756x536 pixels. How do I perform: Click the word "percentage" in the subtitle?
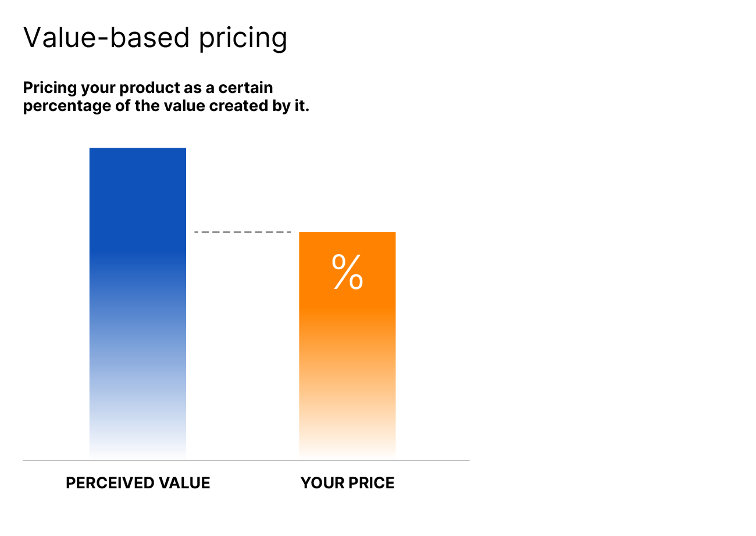pyautogui.click(x=60, y=108)
